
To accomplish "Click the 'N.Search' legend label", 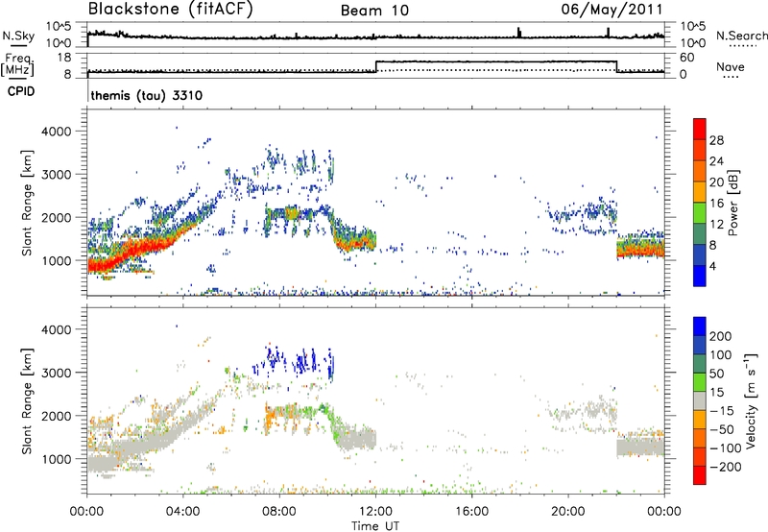I will 742,36.
